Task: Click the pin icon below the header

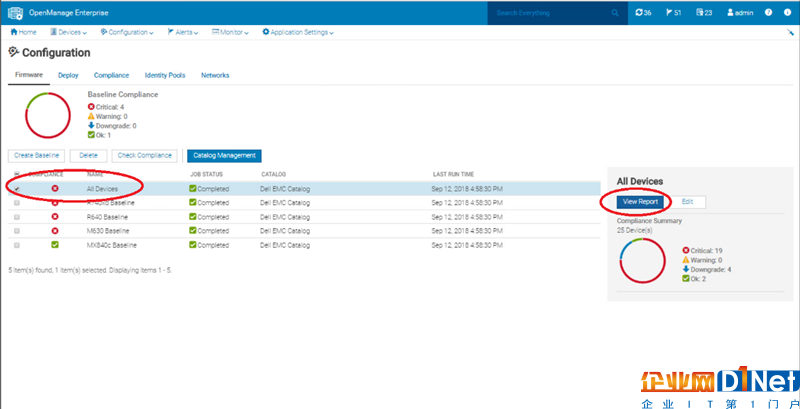Action: (x=791, y=32)
